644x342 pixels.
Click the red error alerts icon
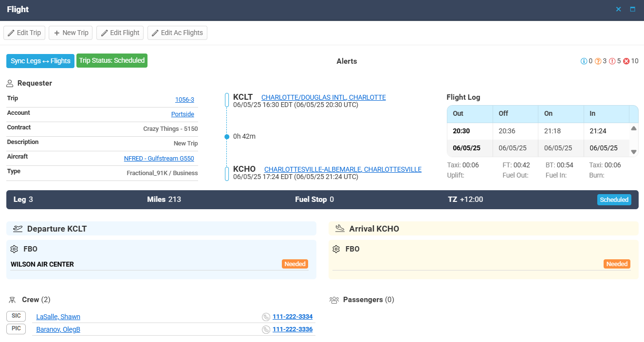tap(626, 61)
